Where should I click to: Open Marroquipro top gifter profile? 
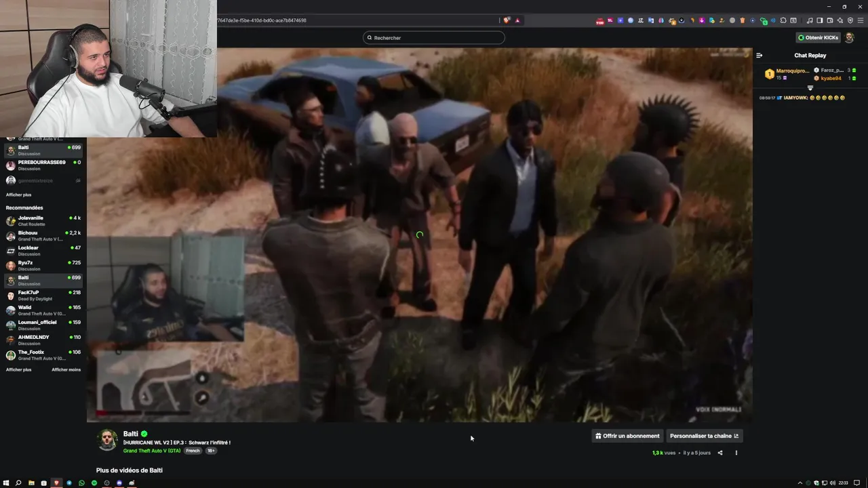[787, 74]
